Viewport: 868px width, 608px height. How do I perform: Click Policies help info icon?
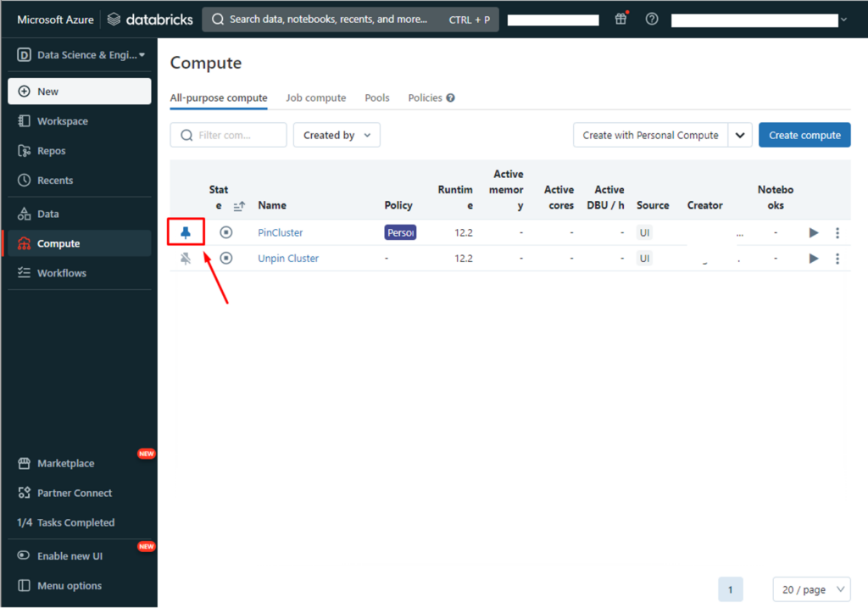tap(451, 98)
